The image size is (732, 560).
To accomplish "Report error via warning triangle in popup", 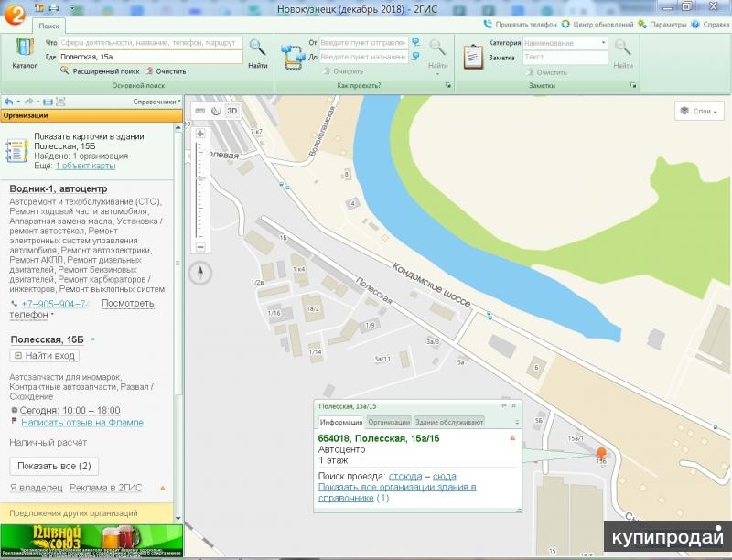I will pos(512,438).
